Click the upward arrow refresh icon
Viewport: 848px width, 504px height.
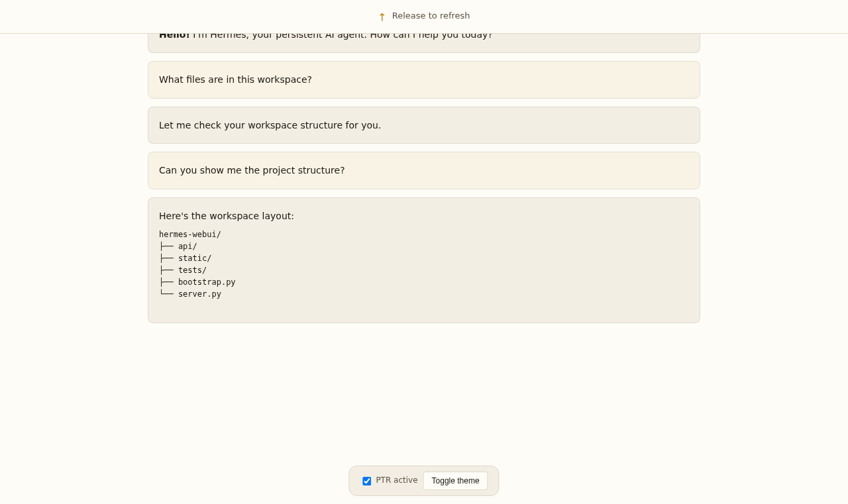pyautogui.click(x=382, y=17)
